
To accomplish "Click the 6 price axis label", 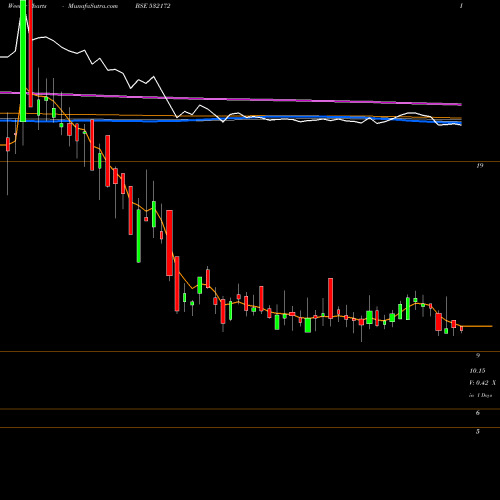I will click(x=478, y=413).
